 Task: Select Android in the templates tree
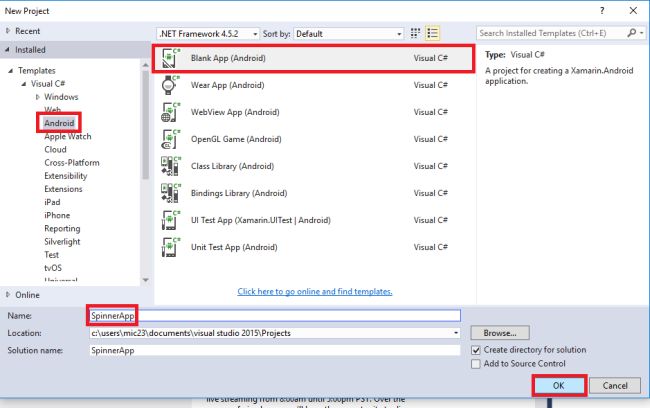click(x=59, y=123)
